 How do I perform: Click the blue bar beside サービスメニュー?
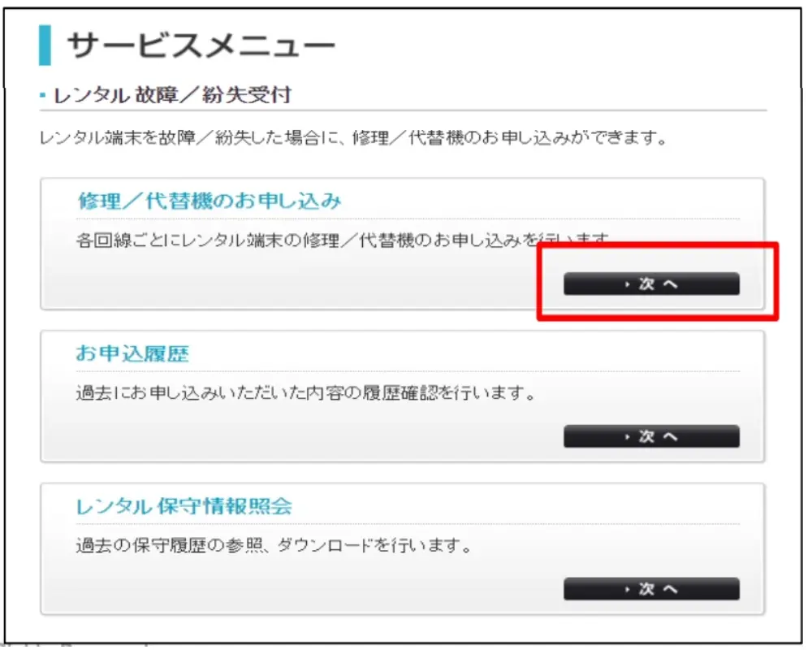point(45,45)
